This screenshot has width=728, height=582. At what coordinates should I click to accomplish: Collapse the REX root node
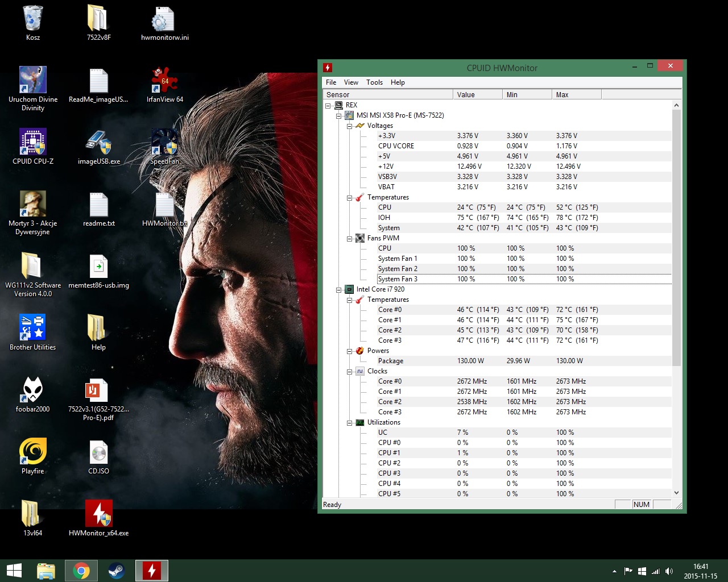click(328, 105)
